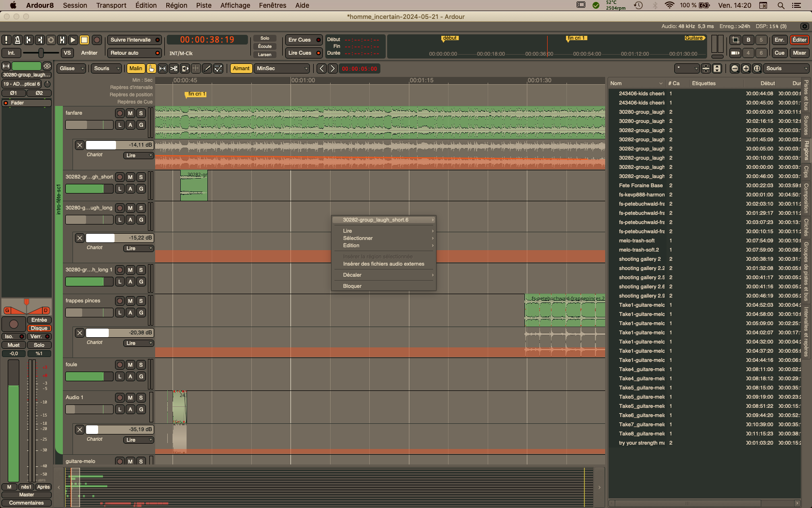Select the Grab hand tool

coord(151,69)
